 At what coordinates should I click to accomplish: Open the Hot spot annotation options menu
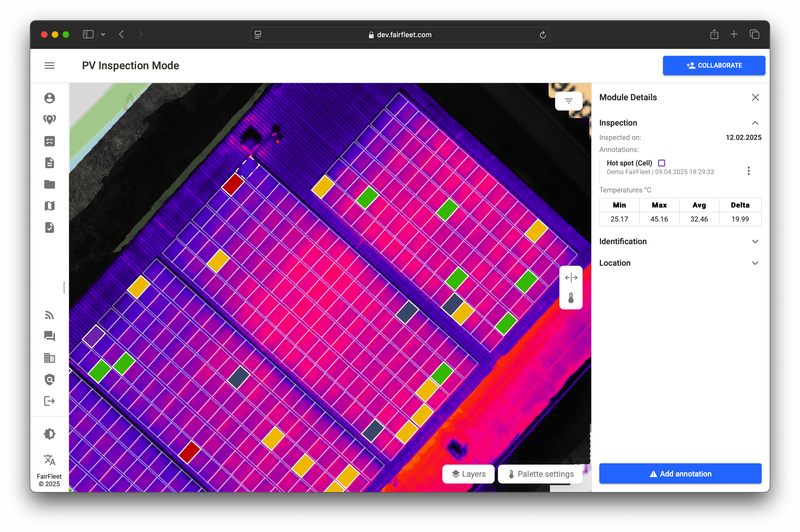(x=748, y=171)
